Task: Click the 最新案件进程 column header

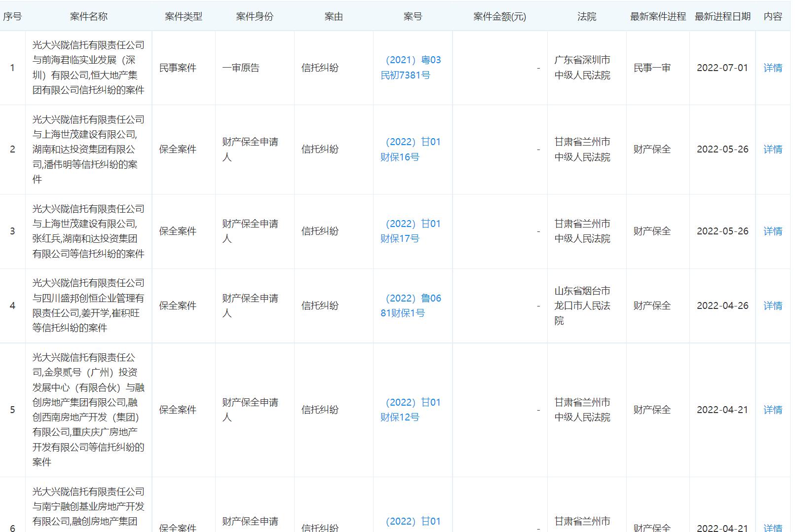Action: click(x=656, y=16)
